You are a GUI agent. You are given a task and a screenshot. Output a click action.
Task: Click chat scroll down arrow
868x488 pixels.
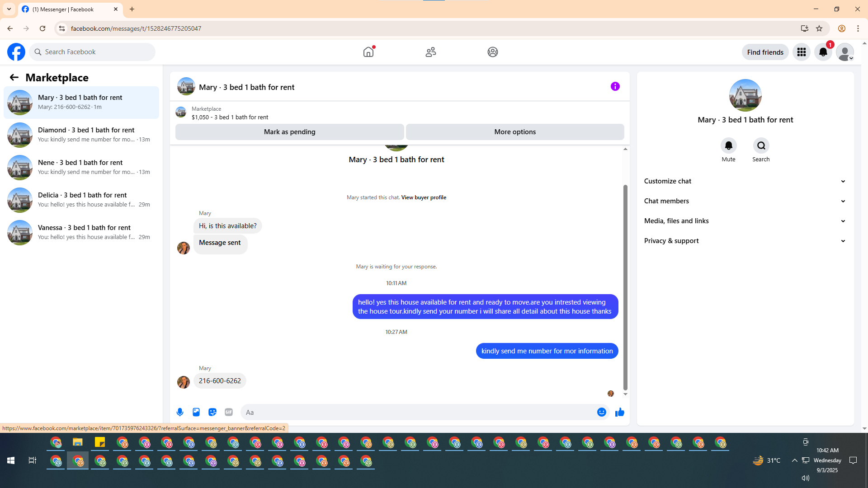point(625,394)
